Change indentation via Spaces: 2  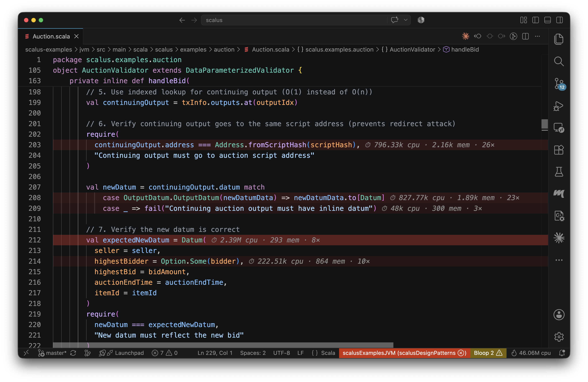pos(253,353)
